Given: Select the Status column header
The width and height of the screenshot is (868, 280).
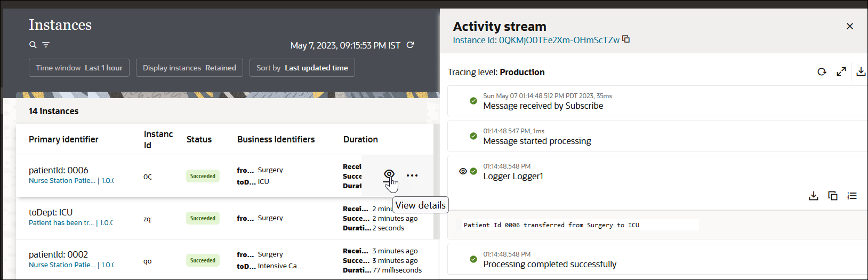Looking at the screenshot, I should pos(199,139).
